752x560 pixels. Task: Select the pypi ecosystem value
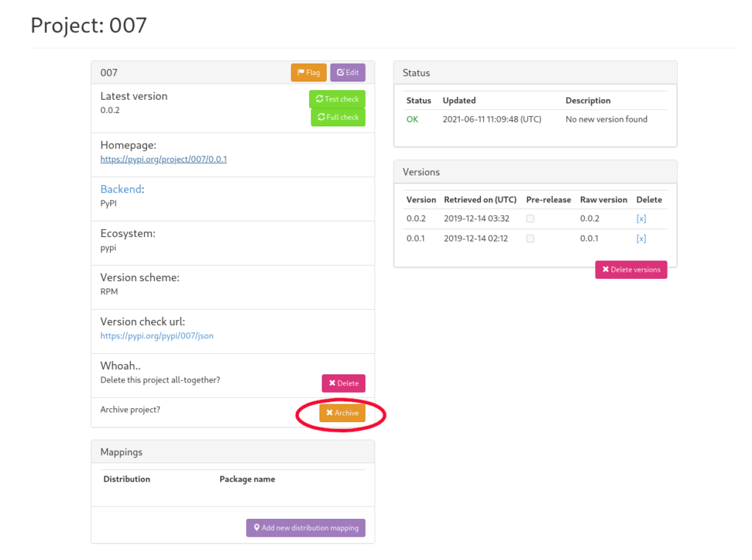point(109,248)
